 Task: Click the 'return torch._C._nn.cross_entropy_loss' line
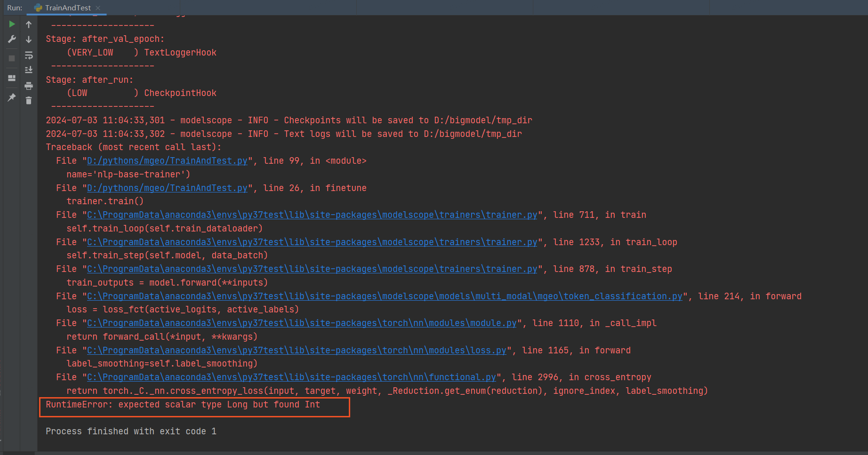[387, 391]
